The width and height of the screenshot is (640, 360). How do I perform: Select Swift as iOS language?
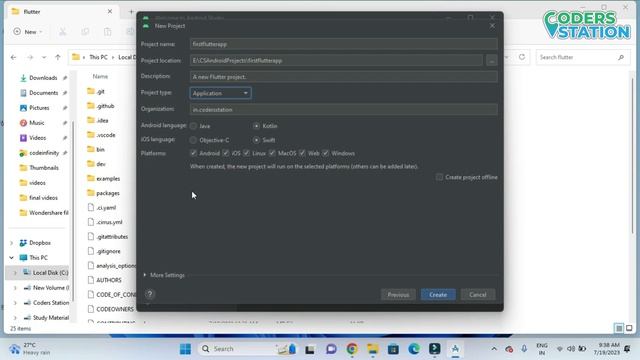(x=256, y=140)
